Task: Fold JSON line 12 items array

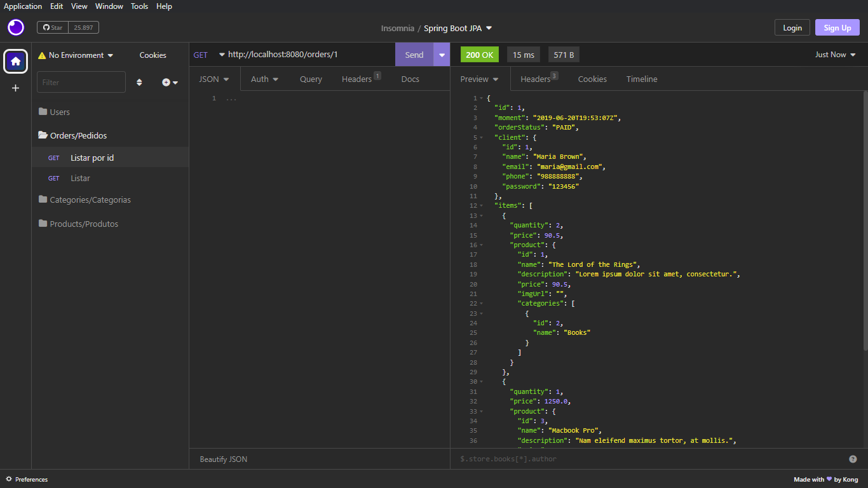Action: (x=481, y=206)
